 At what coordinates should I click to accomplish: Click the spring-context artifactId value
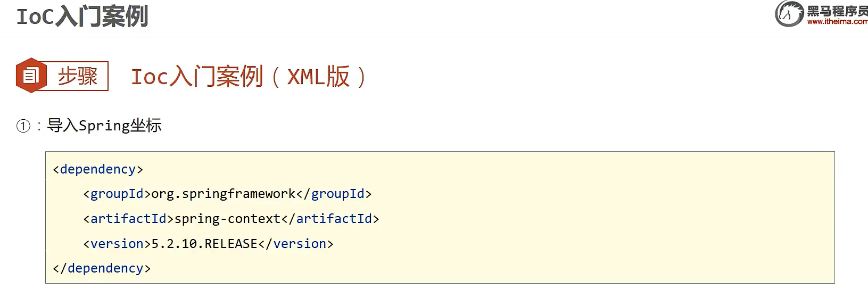coord(227,219)
